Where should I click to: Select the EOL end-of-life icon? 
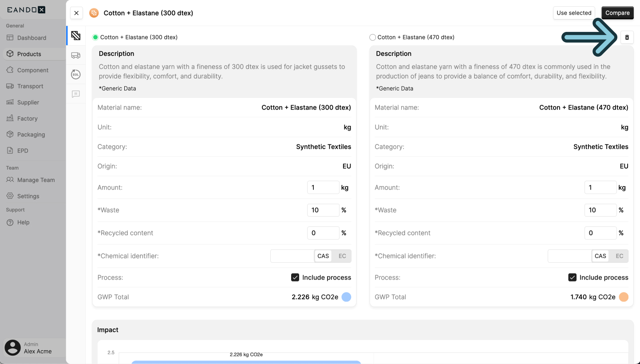coord(75,74)
